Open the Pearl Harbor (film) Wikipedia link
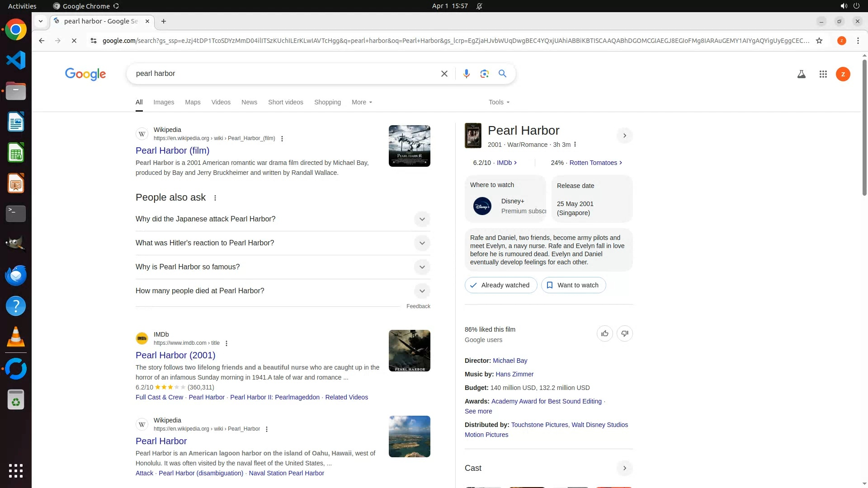 coord(172,150)
